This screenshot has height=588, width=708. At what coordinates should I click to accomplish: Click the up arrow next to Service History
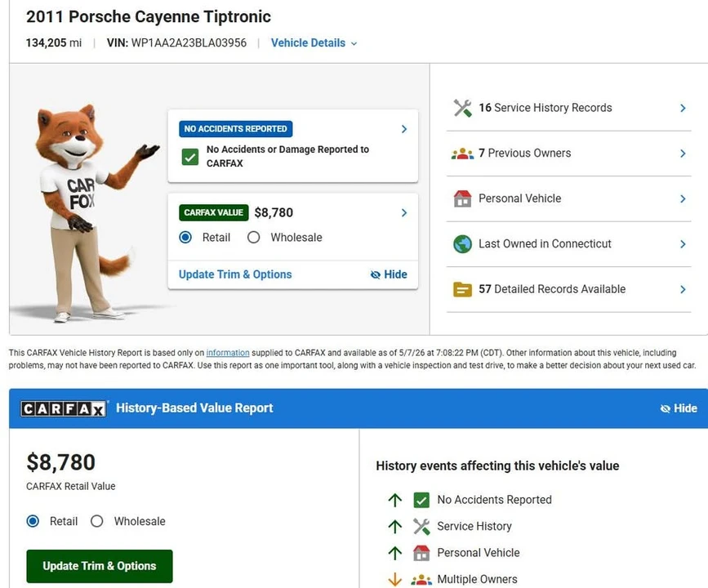pyautogui.click(x=395, y=527)
